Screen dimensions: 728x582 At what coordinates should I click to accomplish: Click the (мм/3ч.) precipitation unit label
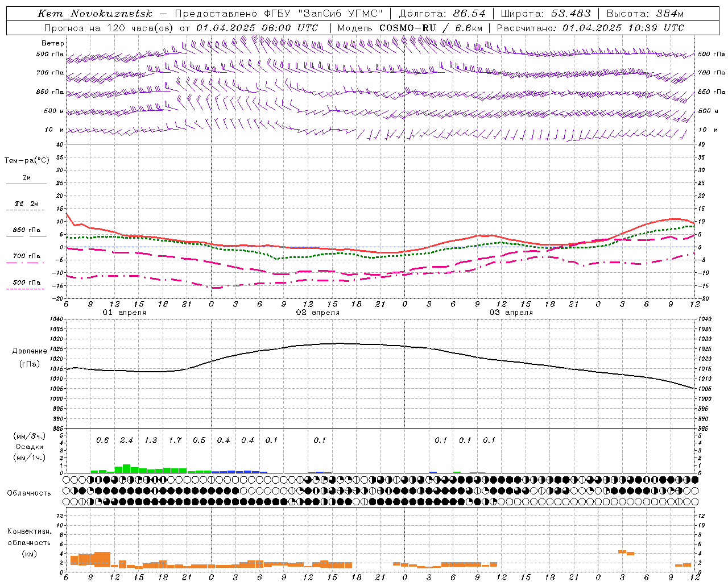point(29,436)
